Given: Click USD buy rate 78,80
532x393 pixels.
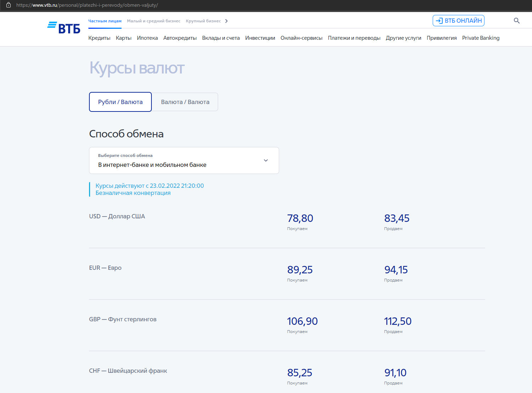Looking at the screenshot, I should click(x=300, y=218).
